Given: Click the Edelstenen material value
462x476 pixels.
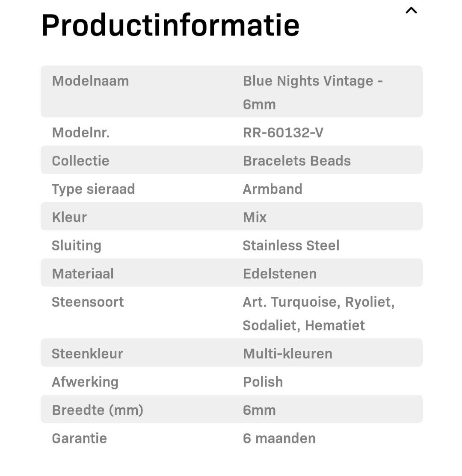Looking at the screenshot, I should tap(280, 274).
